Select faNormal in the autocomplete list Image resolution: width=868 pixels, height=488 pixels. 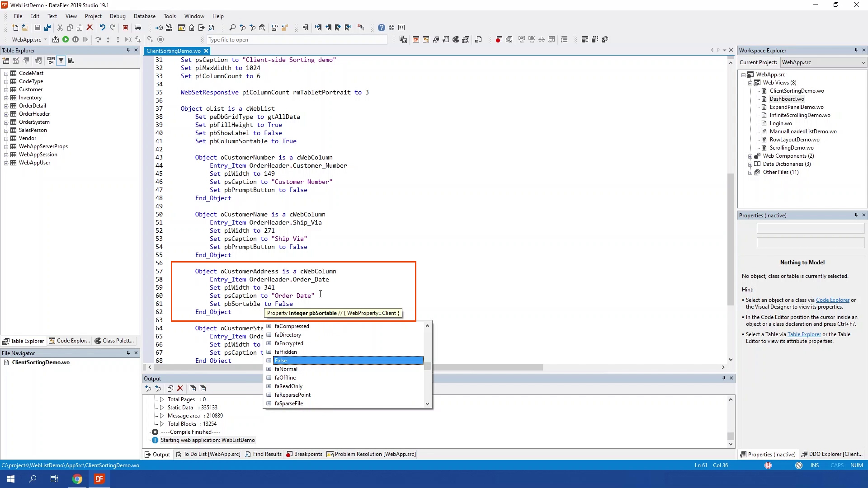tap(286, 369)
